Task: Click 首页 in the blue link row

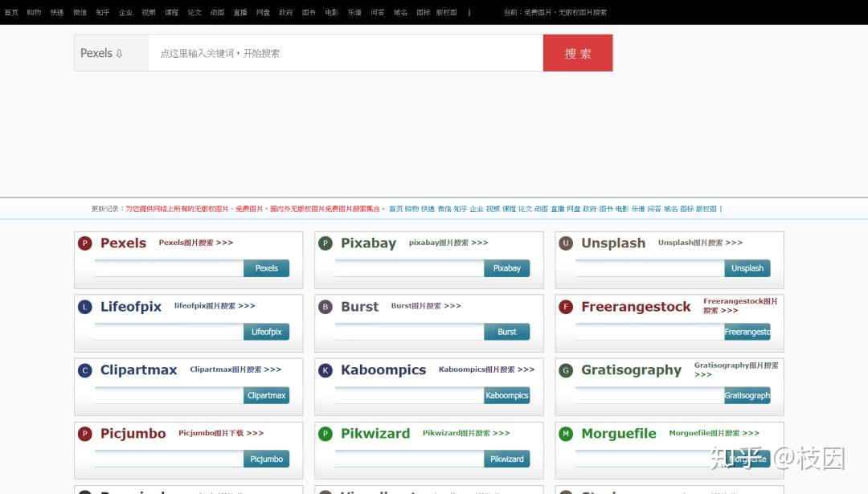Action: coord(395,209)
